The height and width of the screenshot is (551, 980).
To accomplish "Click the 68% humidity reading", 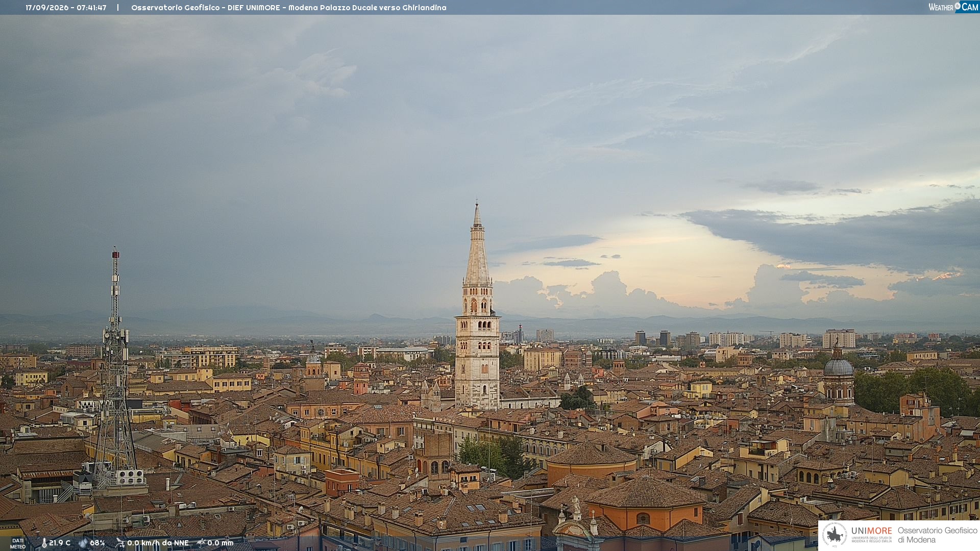I will click(x=97, y=543).
